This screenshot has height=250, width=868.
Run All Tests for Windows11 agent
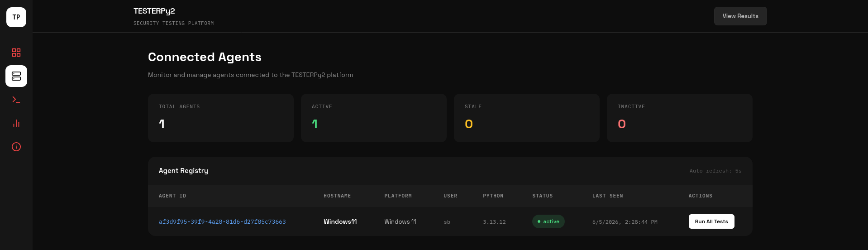point(711,221)
